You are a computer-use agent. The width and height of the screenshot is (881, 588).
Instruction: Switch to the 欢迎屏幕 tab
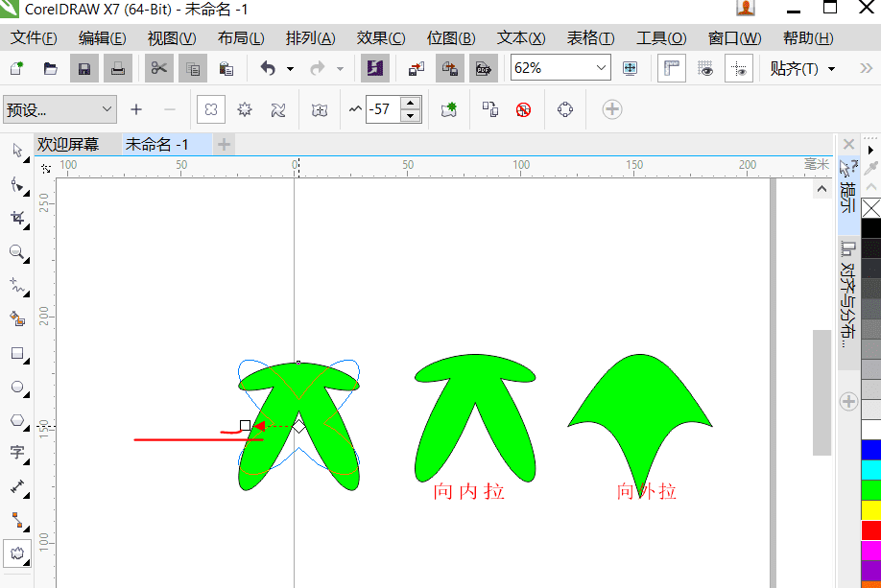(x=68, y=145)
